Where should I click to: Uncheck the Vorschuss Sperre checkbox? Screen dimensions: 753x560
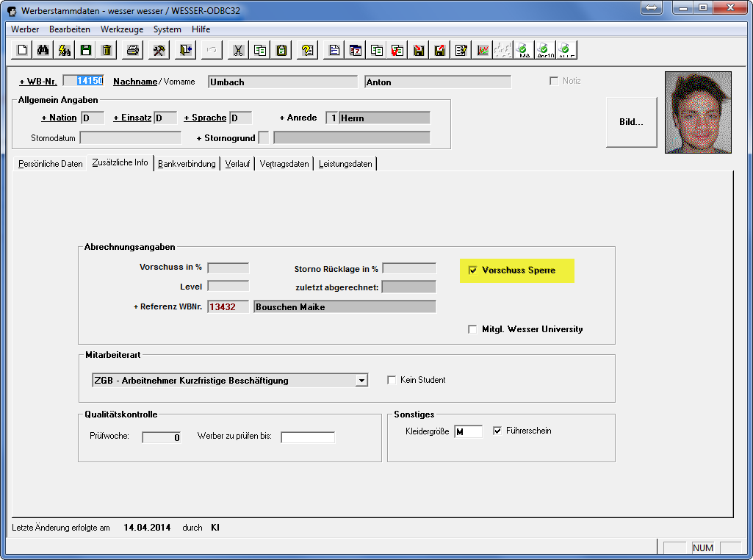[473, 270]
